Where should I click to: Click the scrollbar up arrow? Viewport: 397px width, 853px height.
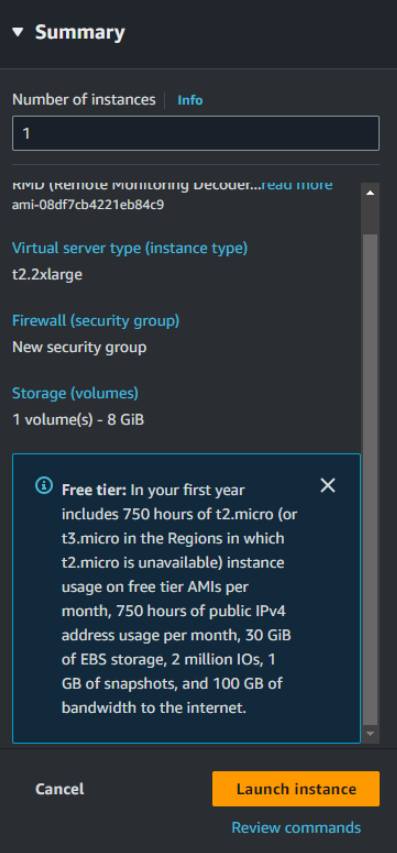[x=370, y=193]
